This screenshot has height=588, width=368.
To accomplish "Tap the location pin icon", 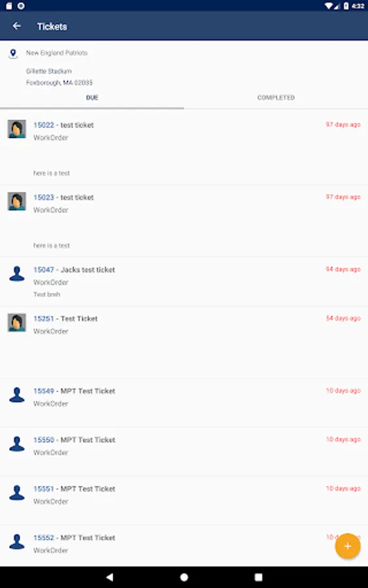I will tap(13, 54).
